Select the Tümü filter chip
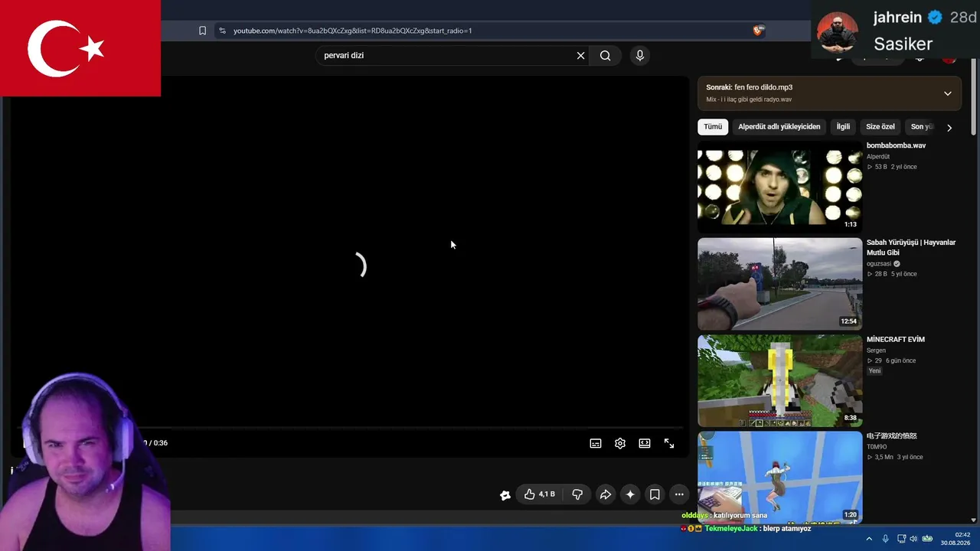This screenshot has width=980, height=551. click(x=713, y=127)
